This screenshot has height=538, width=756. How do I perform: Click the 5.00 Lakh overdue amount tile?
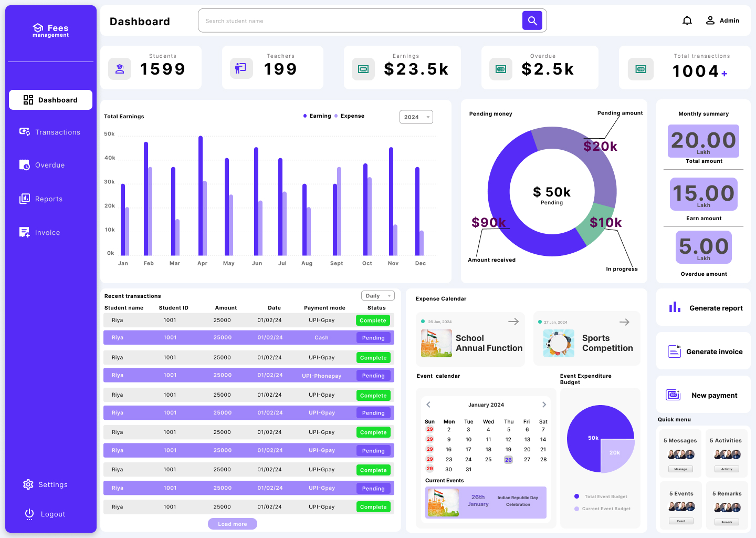[x=703, y=247]
